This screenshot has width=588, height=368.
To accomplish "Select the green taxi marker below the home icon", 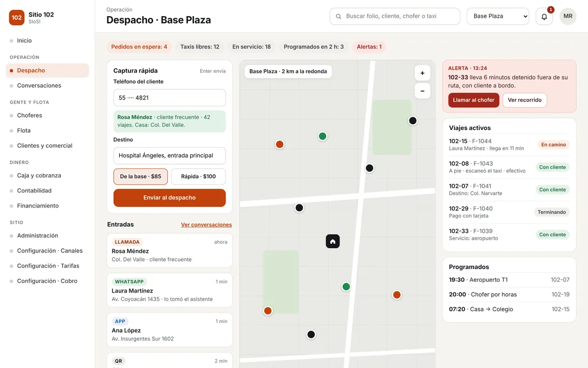I will [346, 287].
